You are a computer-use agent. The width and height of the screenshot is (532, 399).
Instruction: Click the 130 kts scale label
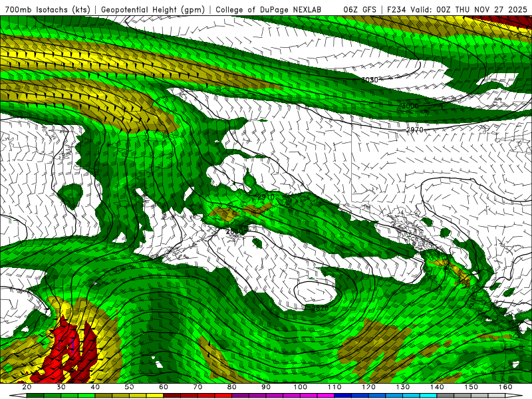(x=403, y=387)
